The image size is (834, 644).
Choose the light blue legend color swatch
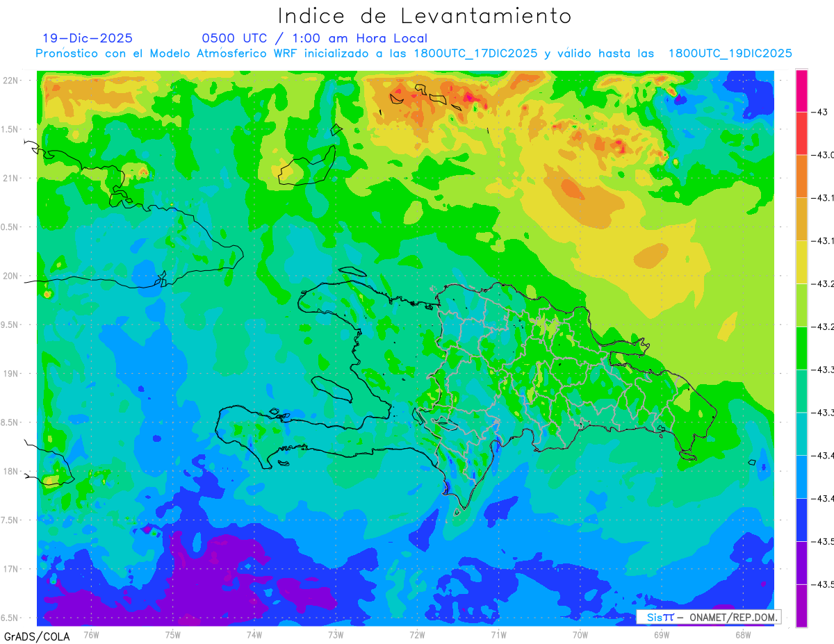click(x=801, y=477)
